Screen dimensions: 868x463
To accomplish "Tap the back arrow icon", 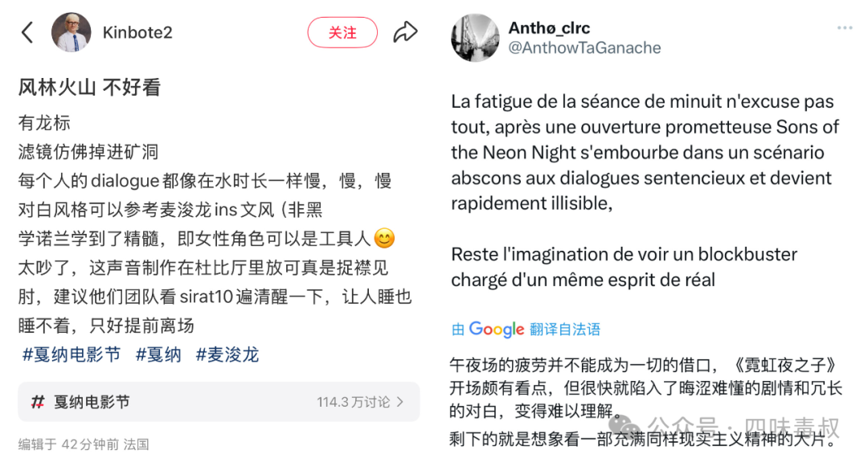I will pos(27,33).
